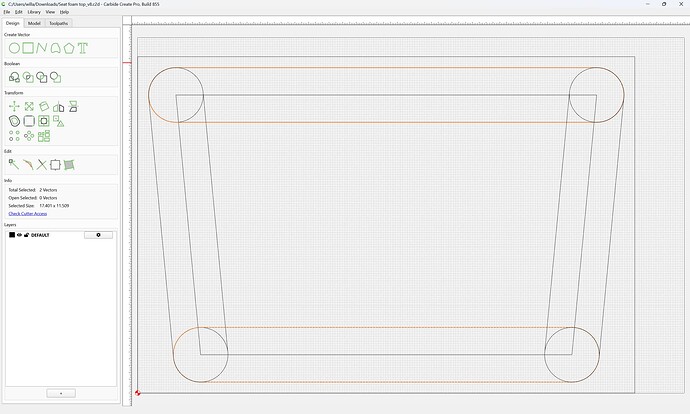Viewport: 690px width, 414px height.
Task: Select the DEFAULT layer row
Action: point(61,235)
